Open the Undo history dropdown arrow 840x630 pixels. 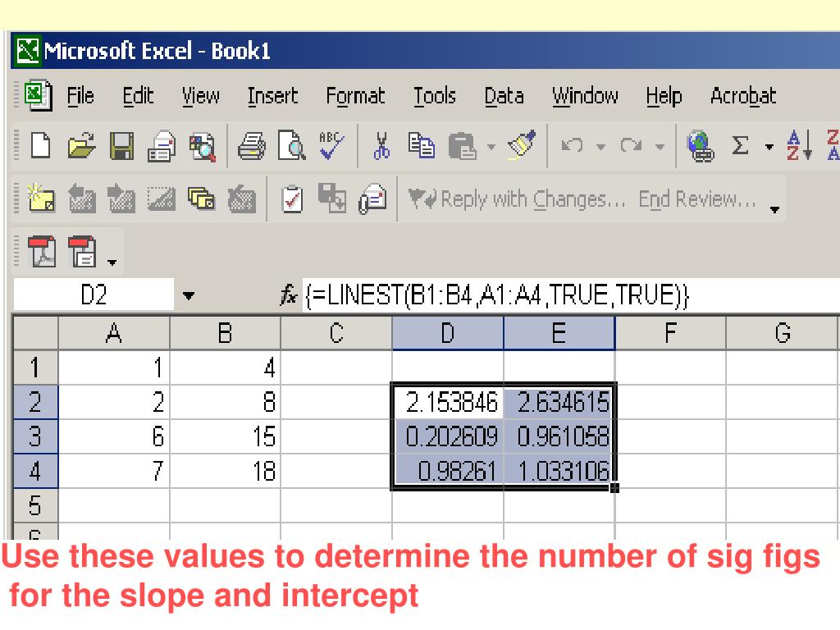point(600,146)
